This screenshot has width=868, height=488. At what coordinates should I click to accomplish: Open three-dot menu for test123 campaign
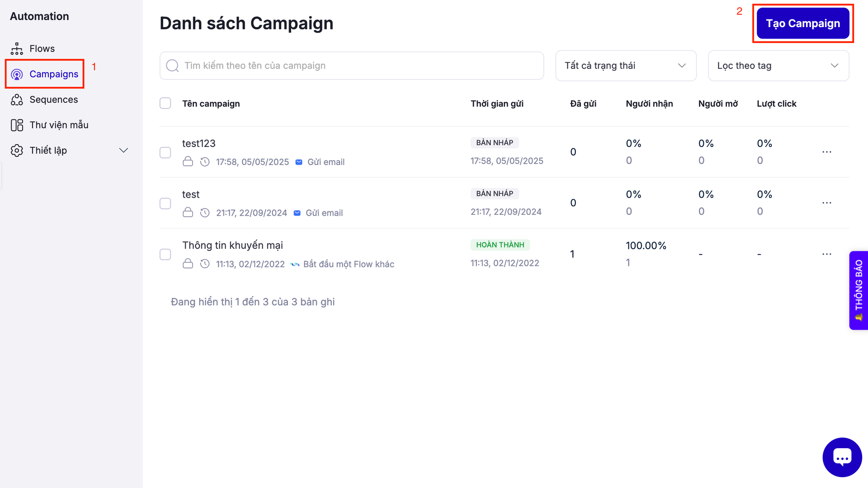(x=826, y=152)
